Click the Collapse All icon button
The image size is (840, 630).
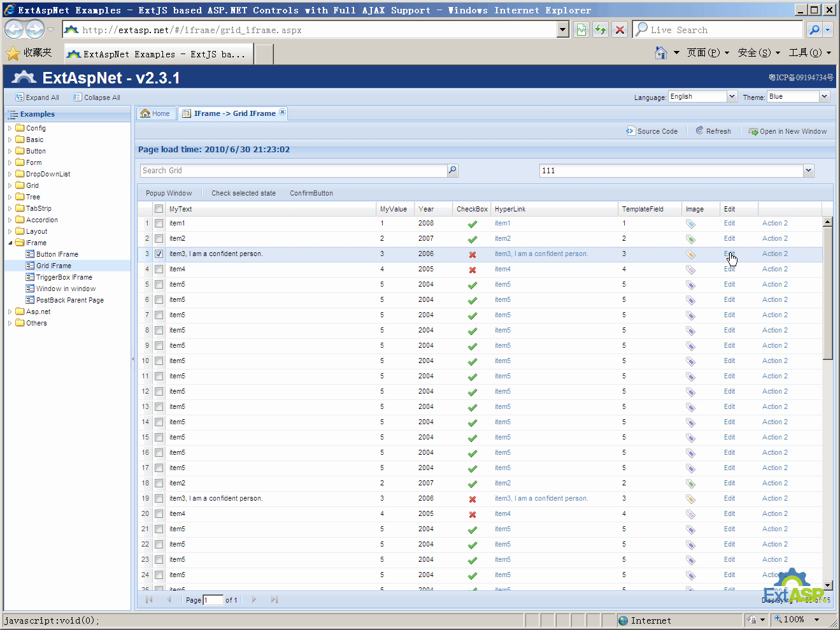(97, 97)
